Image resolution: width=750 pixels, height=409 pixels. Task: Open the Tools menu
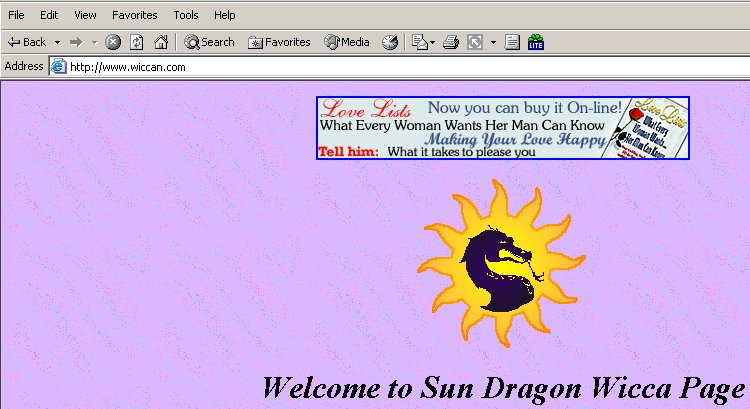click(186, 15)
